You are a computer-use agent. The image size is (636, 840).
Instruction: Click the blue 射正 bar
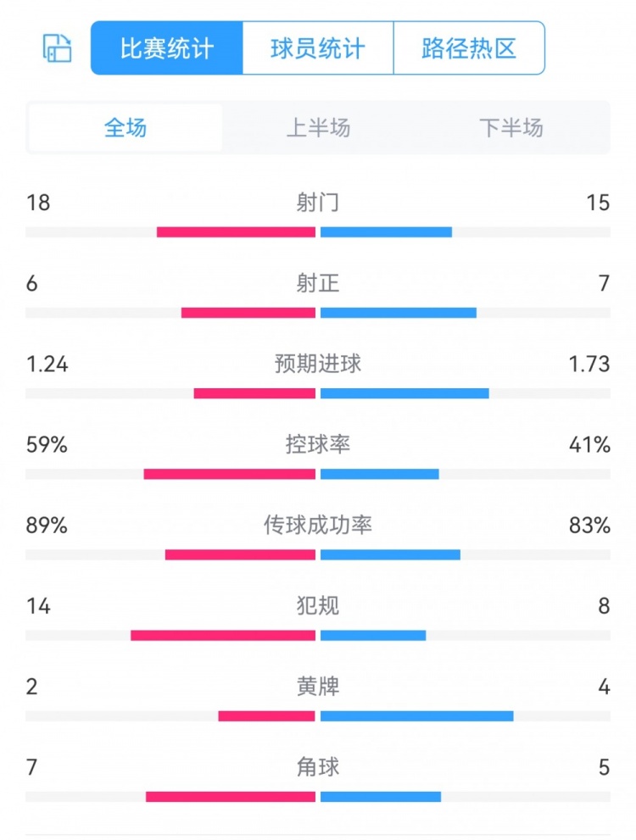[399, 313]
